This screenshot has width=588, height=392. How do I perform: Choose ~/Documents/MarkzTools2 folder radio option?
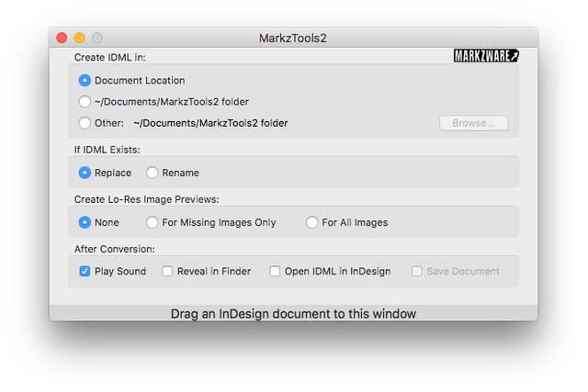[85, 102]
